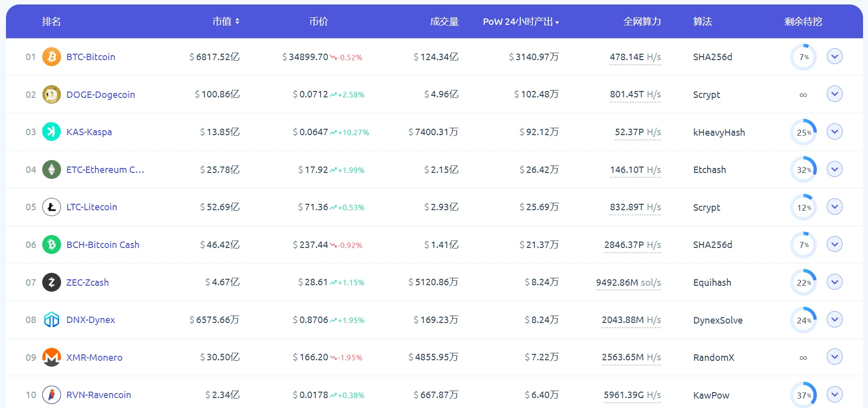Expand the BTC-Bitcoin row details

pos(835,56)
